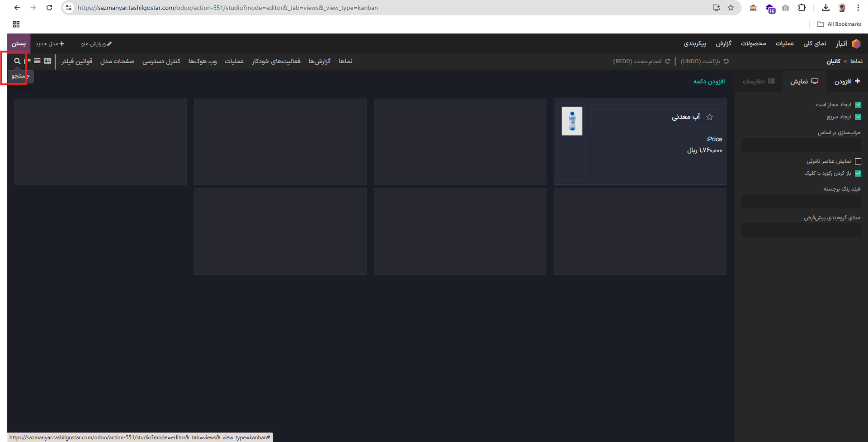Click the بازگشت (UNDO) button
The image size is (868, 442).
coord(704,61)
